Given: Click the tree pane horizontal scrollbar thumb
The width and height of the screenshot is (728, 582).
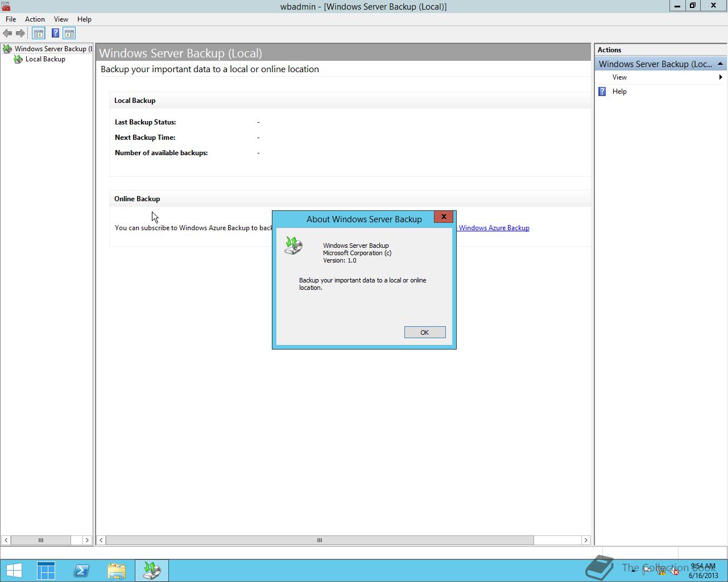Looking at the screenshot, I should coord(40,541).
